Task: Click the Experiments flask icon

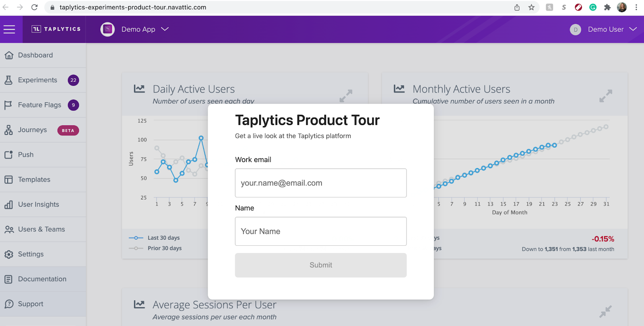Action: pos(8,80)
